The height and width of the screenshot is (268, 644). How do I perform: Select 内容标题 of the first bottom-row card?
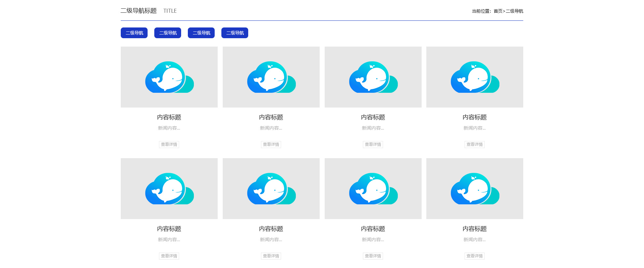169,229
